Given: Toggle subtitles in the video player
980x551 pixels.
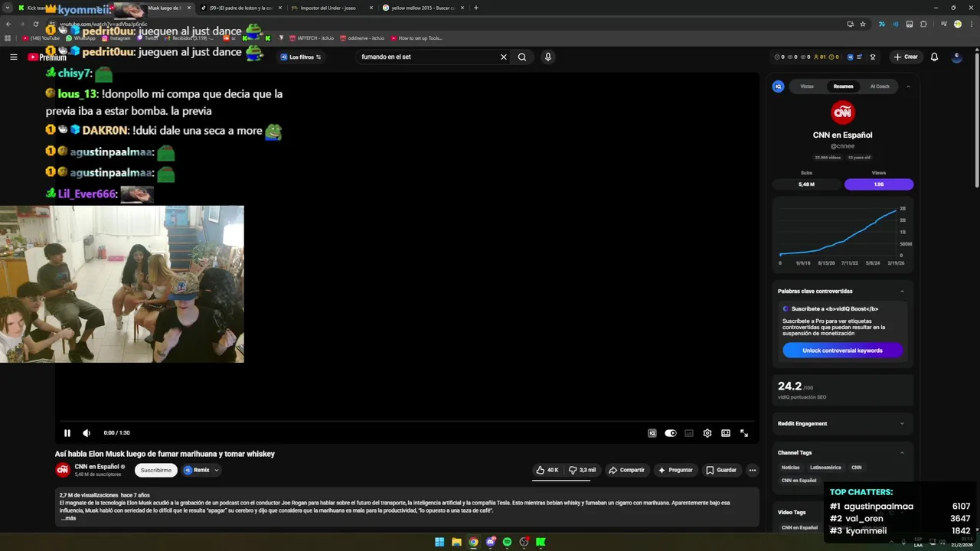Looking at the screenshot, I should tap(689, 433).
